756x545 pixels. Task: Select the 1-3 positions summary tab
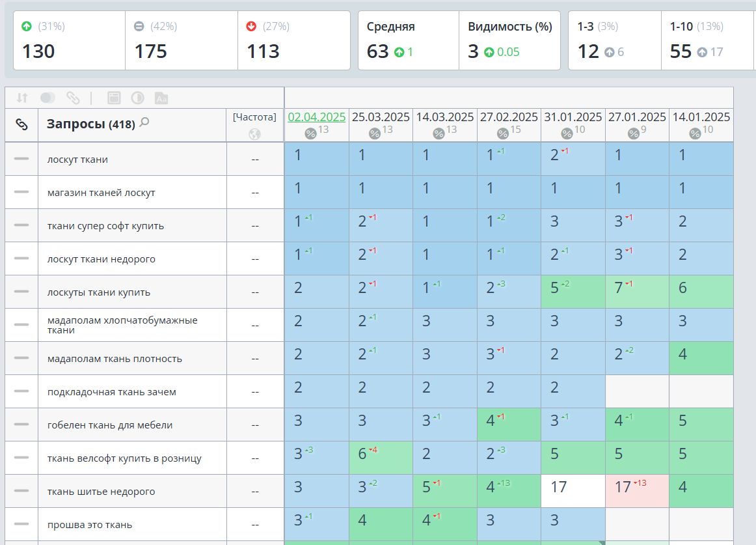coord(615,40)
